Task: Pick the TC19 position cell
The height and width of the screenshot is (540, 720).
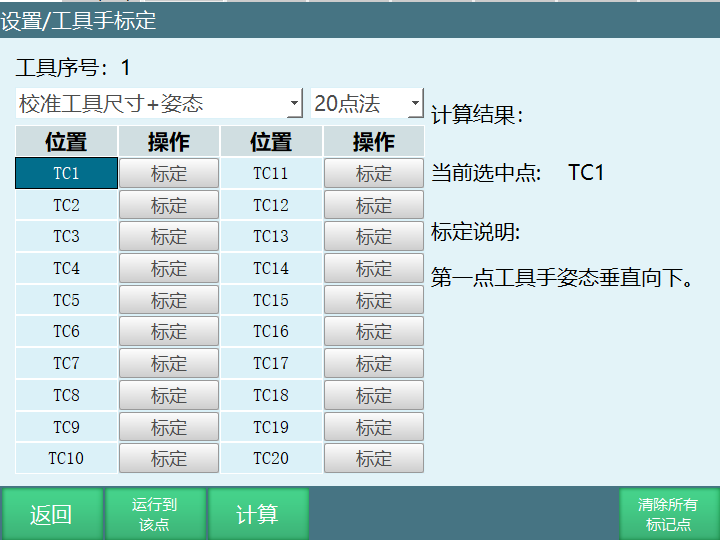Action: [271, 427]
